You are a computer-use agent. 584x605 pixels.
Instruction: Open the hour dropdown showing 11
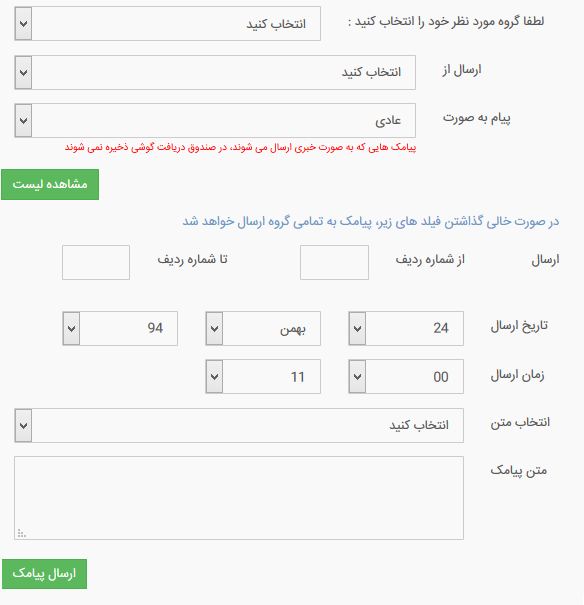(x=263, y=377)
